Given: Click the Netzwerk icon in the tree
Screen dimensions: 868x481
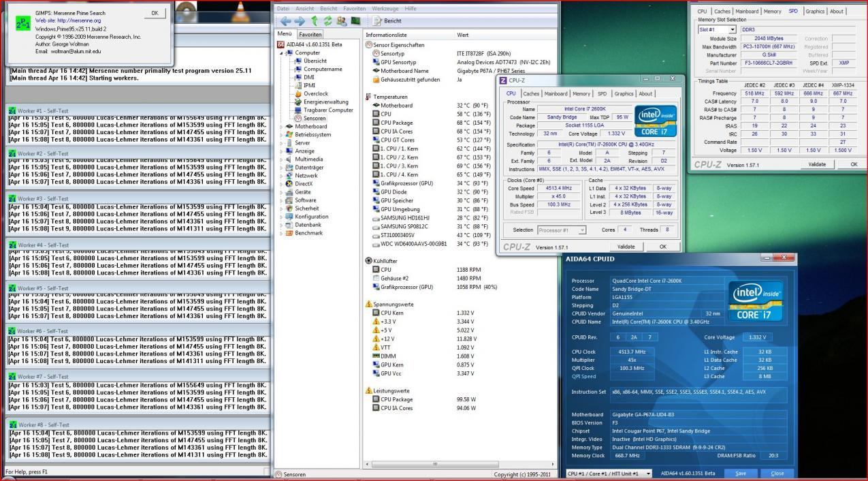Looking at the screenshot, I should [x=289, y=175].
